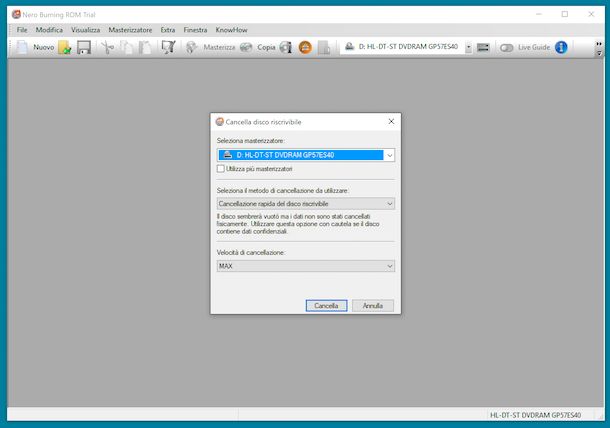Click the paste clipboard toolbar icon
The image size is (610, 428).
coord(145,47)
